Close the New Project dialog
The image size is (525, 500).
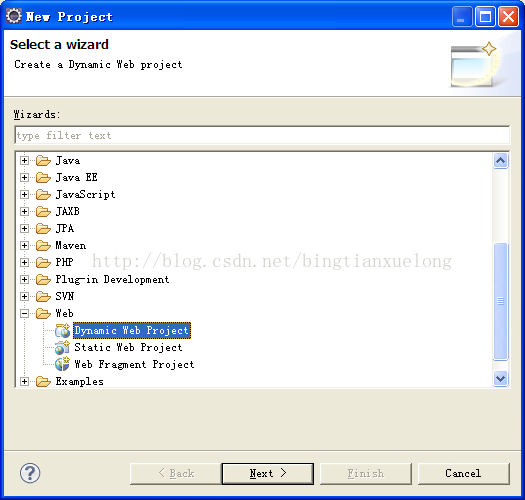pos(508,16)
